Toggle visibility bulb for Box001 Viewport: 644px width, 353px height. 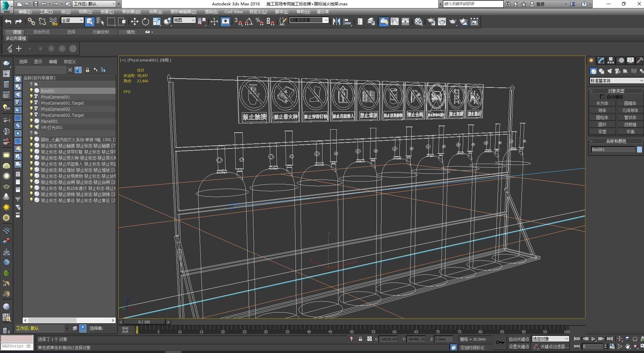[x=31, y=91]
